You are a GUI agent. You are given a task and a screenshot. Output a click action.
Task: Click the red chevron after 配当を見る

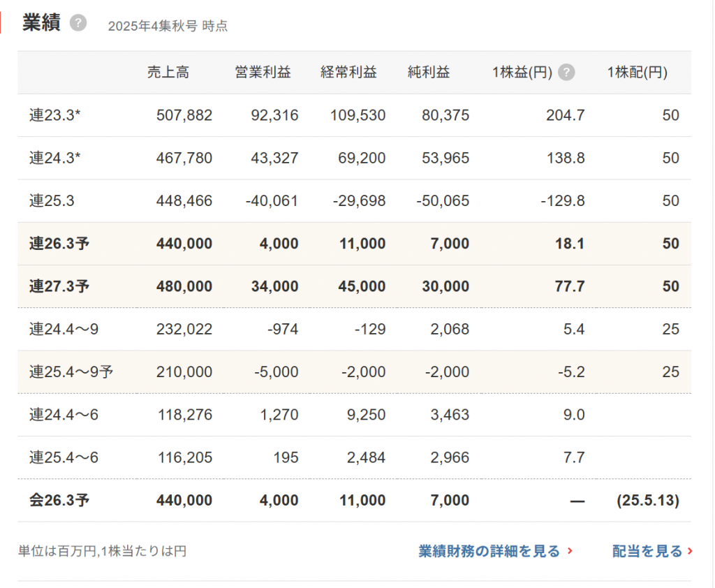tap(690, 551)
